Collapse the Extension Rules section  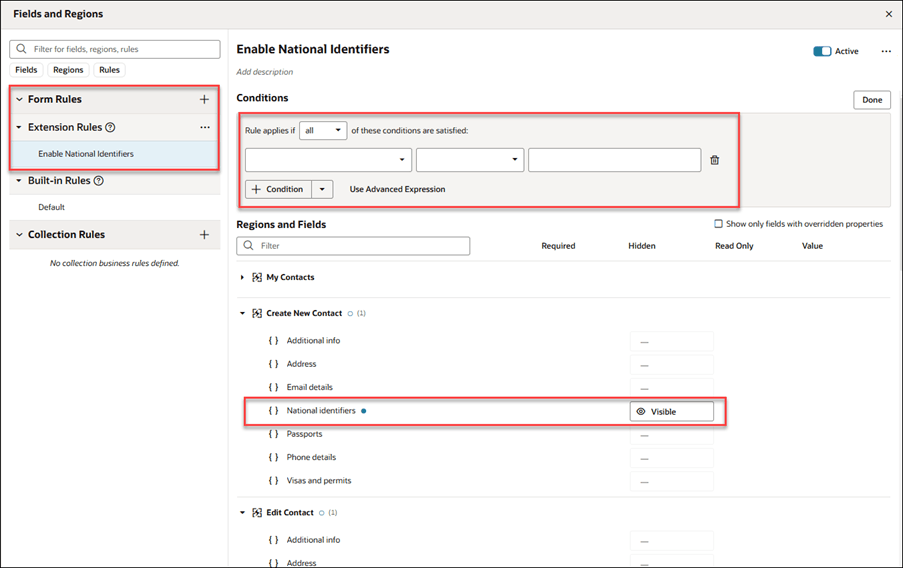pyautogui.click(x=19, y=127)
